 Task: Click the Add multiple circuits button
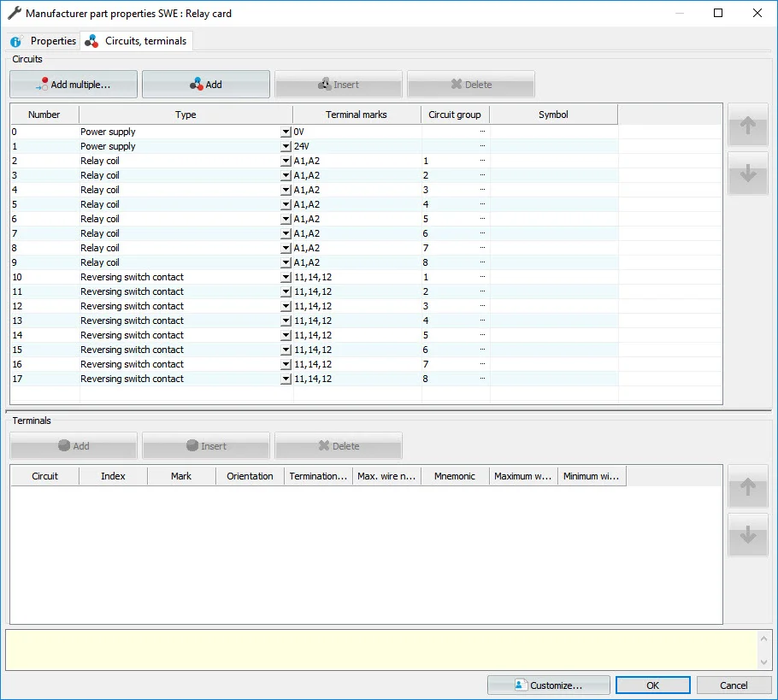coord(74,85)
